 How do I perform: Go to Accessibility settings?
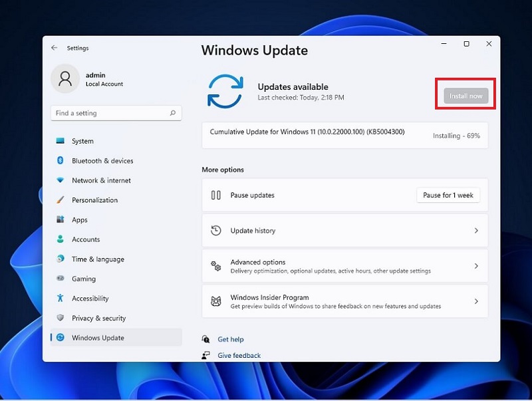(x=116, y=298)
